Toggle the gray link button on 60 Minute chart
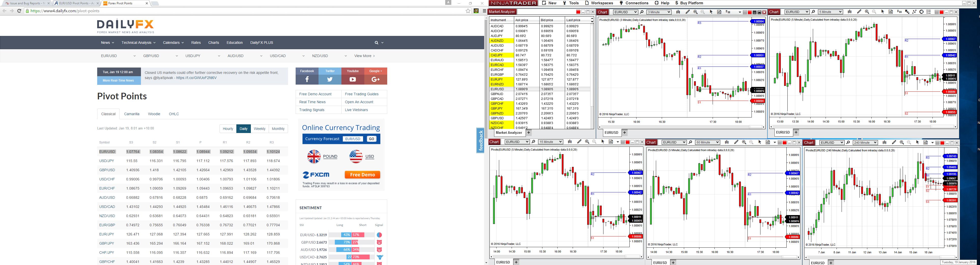 780,143
